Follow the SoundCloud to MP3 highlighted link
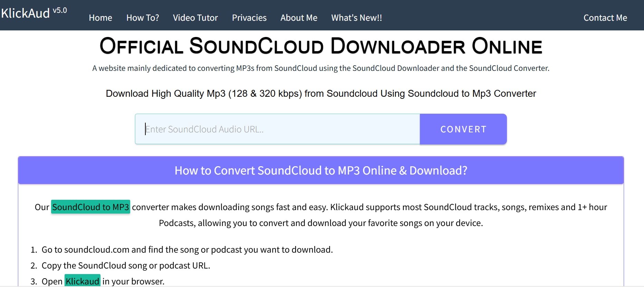 click(x=90, y=207)
